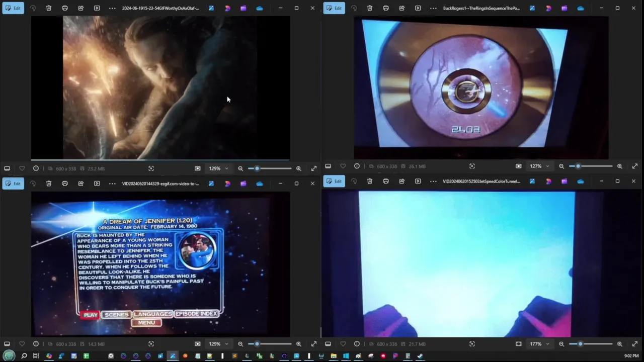Image resolution: width=644 pixels, height=362 pixels.
Task: Click PLAY on the Buck Rogers DVD menu image
Action: coord(91,315)
